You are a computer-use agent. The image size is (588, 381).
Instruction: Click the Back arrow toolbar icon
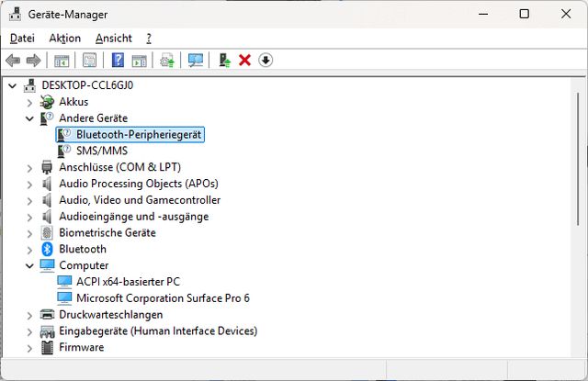point(13,61)
